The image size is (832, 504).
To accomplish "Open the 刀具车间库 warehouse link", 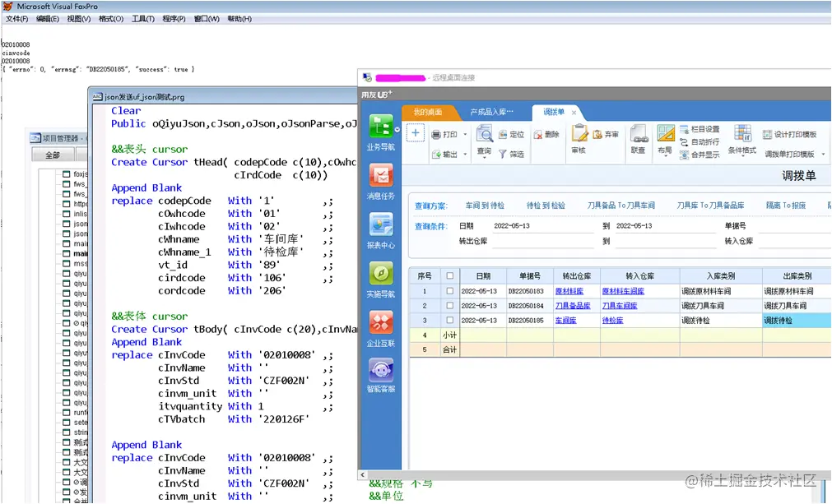I will (x=620, y=306).
